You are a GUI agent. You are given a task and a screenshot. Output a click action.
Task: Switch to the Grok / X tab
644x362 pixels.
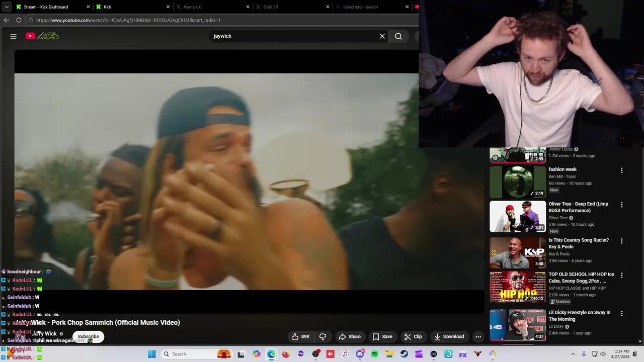tap(292, 7)
